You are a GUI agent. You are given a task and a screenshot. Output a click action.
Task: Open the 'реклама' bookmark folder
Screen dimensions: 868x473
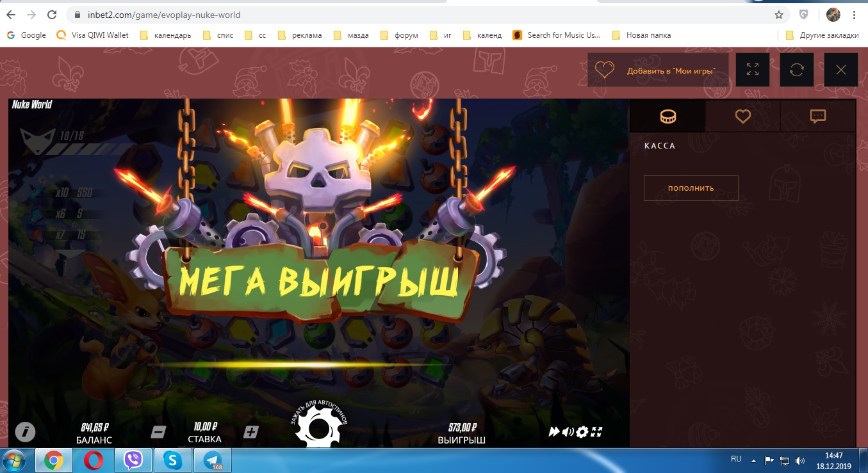point(300,35)
